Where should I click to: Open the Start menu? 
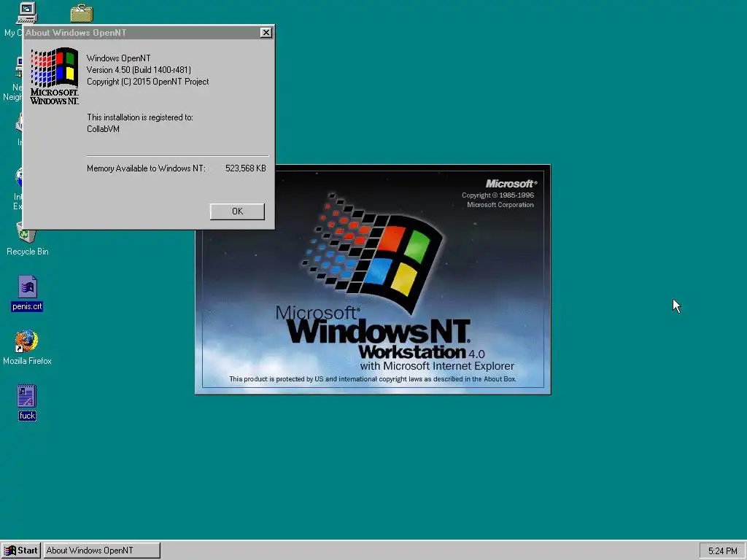(x=21, y=551)
